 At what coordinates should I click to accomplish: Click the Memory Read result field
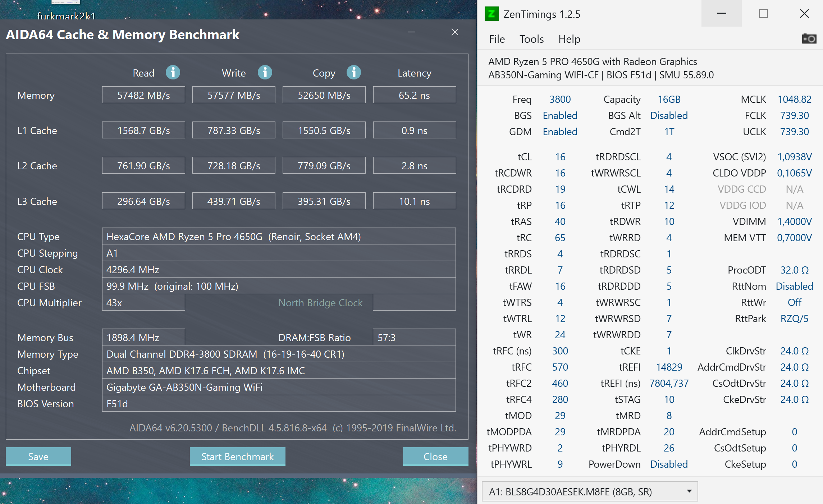(143, 95)
